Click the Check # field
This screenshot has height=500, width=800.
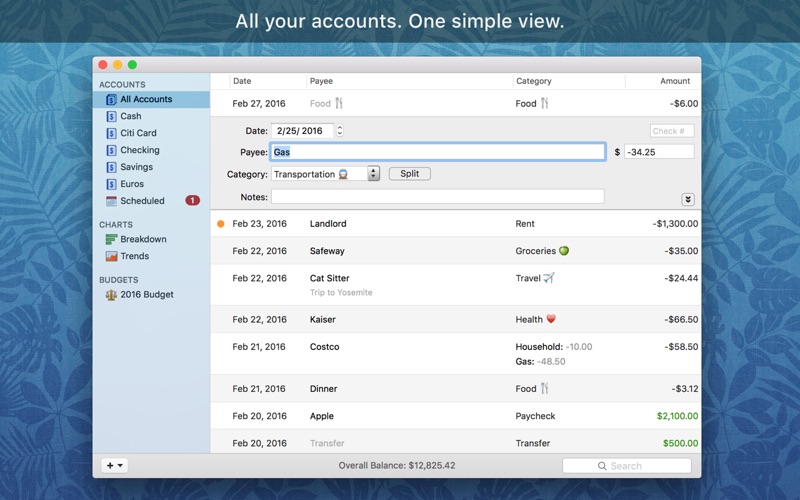(671, 131)
